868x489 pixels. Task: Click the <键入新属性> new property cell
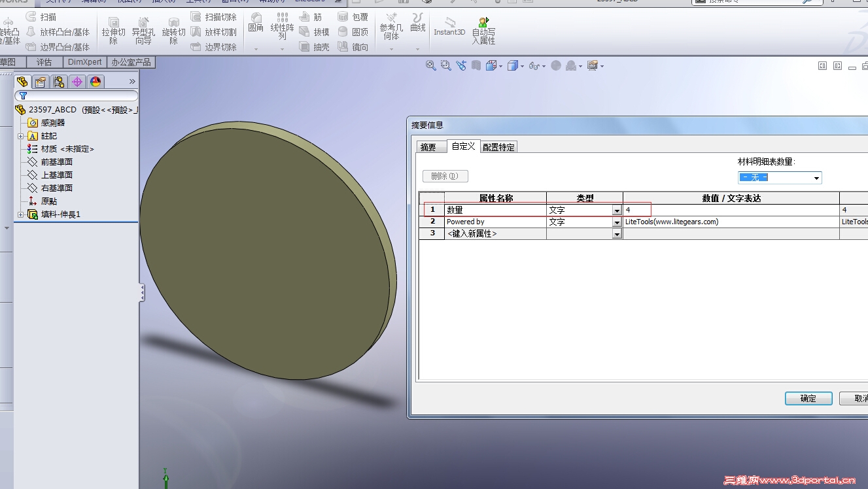495,234
